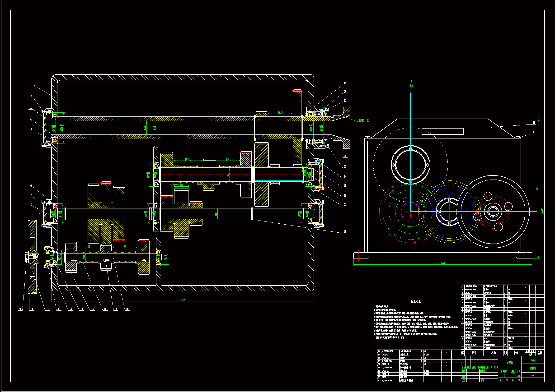Select part callout number 3
The width and height of the screenshot is (555, 392).
click(31, 108)
